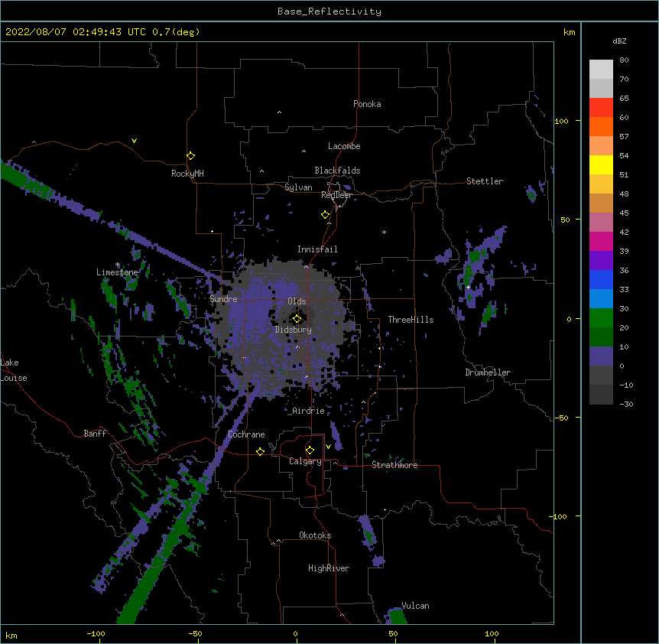Choose the magenta 39-42 dBZ legend swatch
This screenshot has width=659, height=644.
coord(601,241)
